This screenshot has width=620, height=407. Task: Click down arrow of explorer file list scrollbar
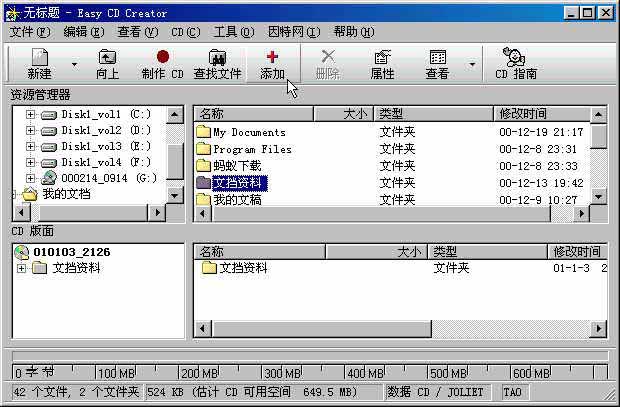[x=598, y=196]
